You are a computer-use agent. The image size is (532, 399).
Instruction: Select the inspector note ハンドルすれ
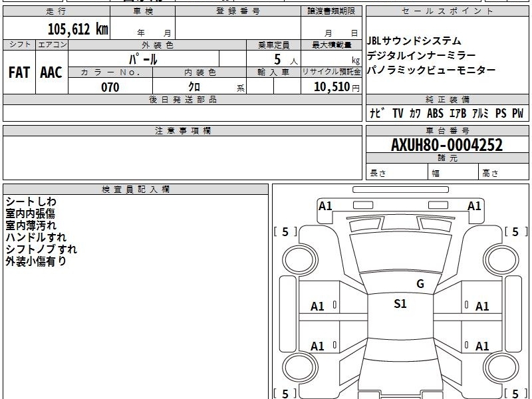(36, 237)
